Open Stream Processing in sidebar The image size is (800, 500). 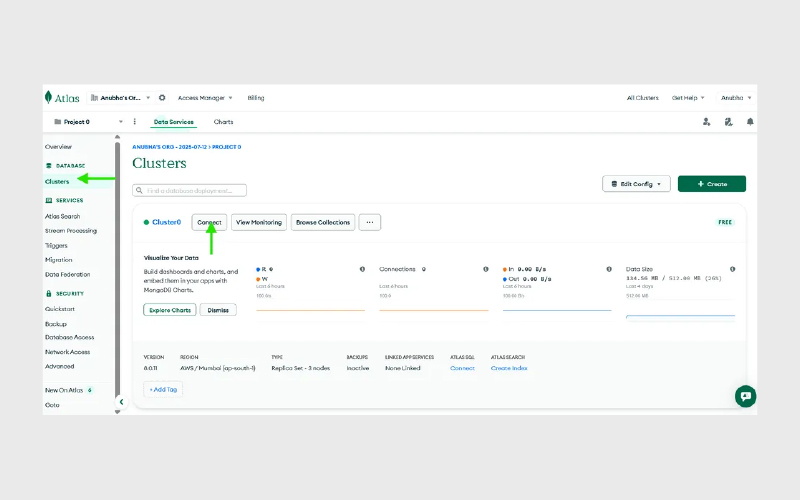click(x=70, y=231)
